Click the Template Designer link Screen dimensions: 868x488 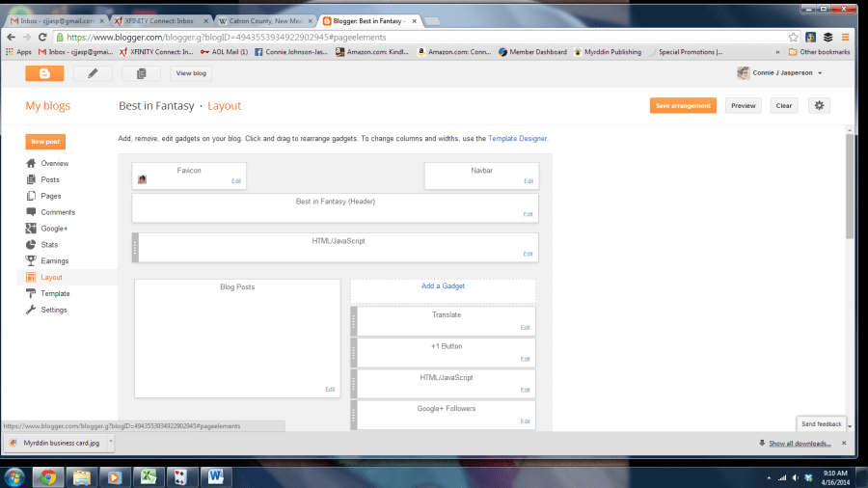point(517,139)
